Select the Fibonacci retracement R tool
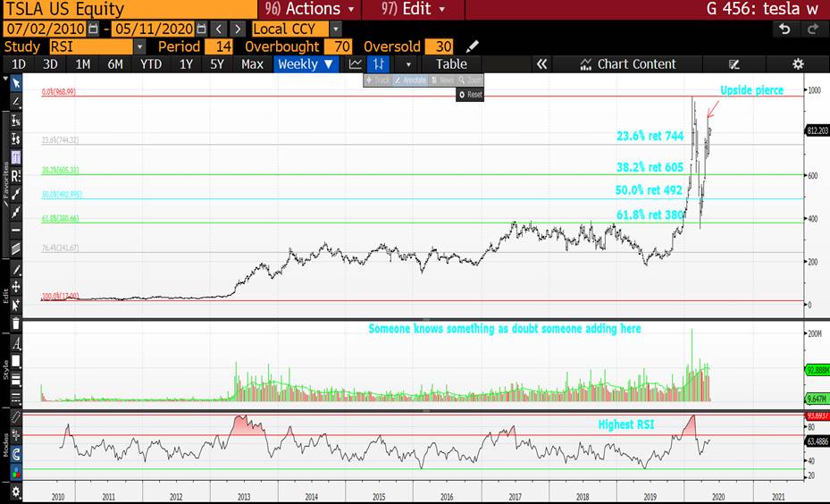Screen dimensions: 830x504 tap(16, 176)
